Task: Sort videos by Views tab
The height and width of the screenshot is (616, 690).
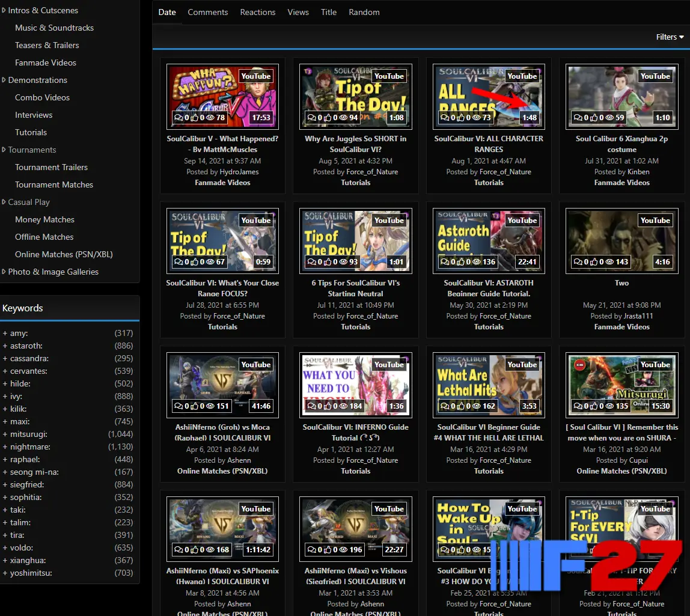Action: [x=298, y=12]
